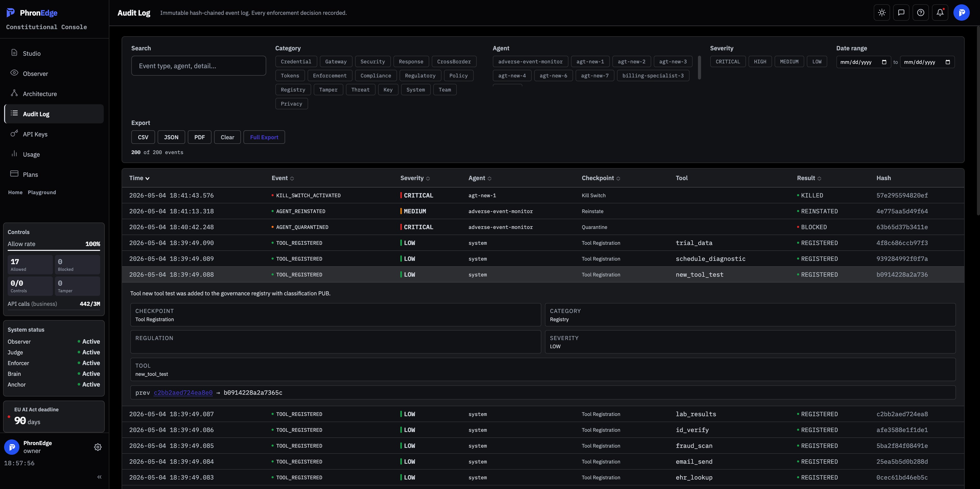This screenshot has width=980, height=489.
Task: Open Studio in the sidebar
Action: point(54,53)
